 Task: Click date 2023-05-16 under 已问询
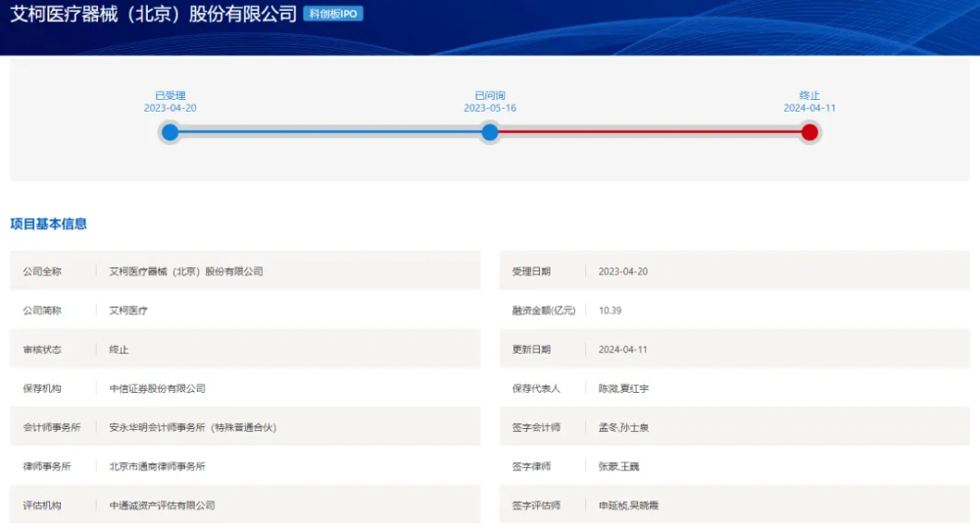(x=490, y=108)
